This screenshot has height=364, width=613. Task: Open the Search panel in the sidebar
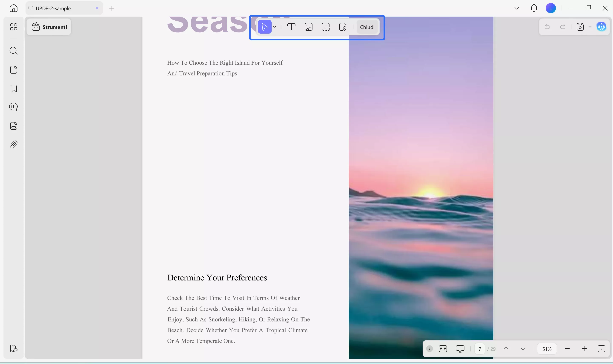(x=13, y=51)
